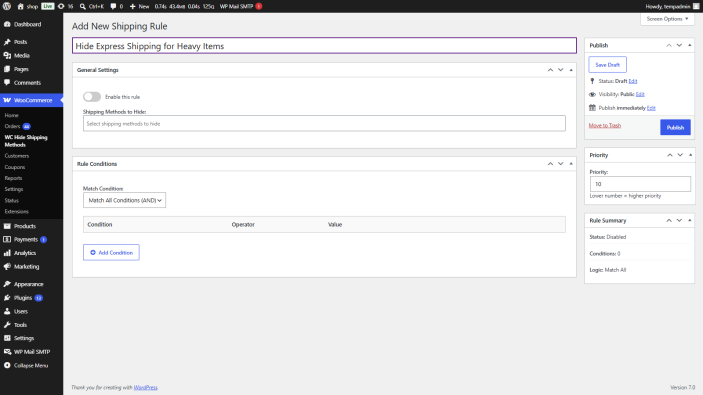
Task: Click the Marketing megaphone icon
Action: 7,266
